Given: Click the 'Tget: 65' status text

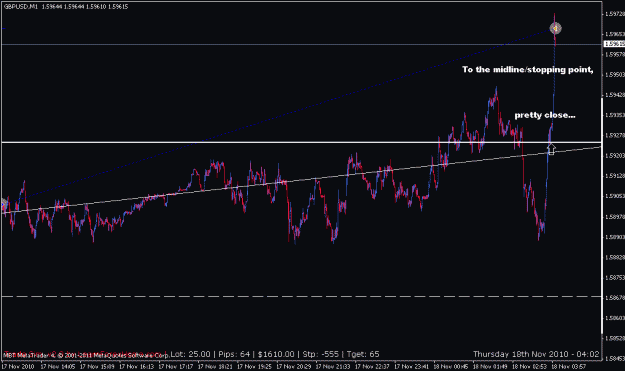Looking at the screenshot, I should coord(363,354).
